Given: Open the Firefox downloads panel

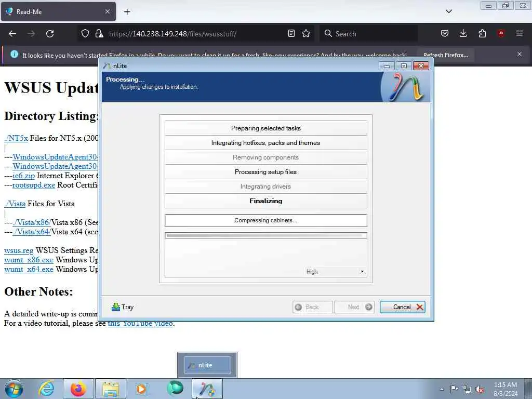Looking at the screenshot, I should (x=463, y=33).
